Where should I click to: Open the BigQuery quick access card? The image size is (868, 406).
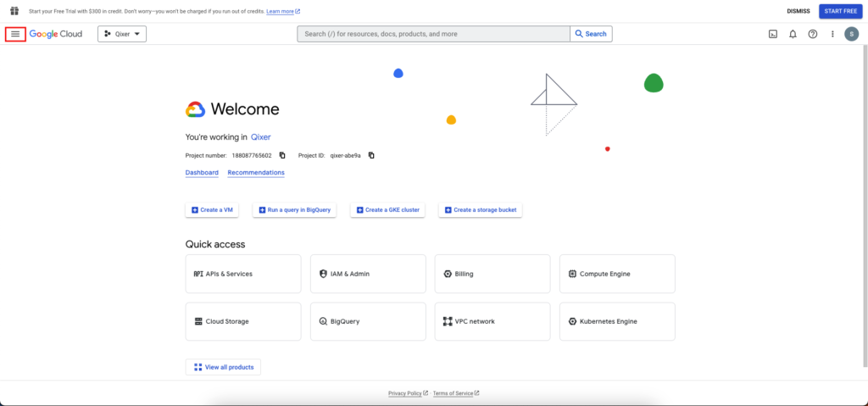click(x=368, y=321)
